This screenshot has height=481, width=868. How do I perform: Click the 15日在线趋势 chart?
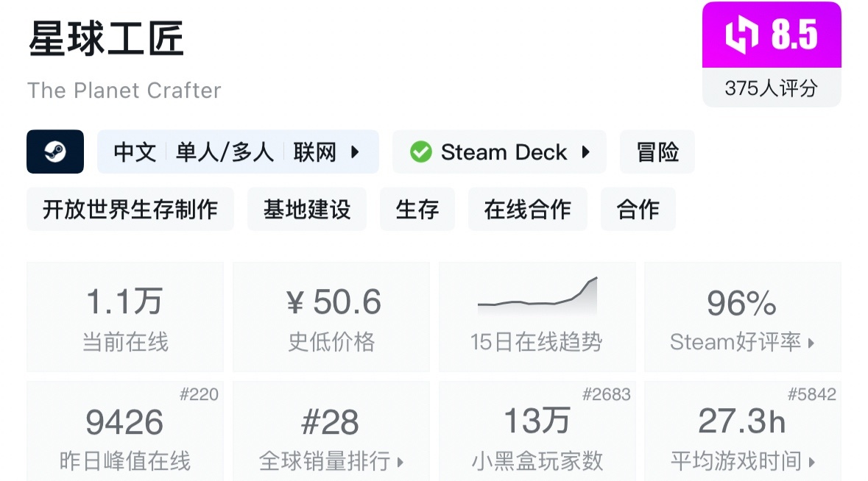pyautogui.click(x=537, y=316)
